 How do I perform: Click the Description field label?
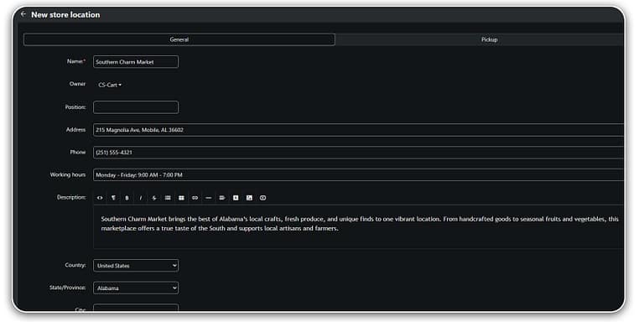[x=71, y=198]
